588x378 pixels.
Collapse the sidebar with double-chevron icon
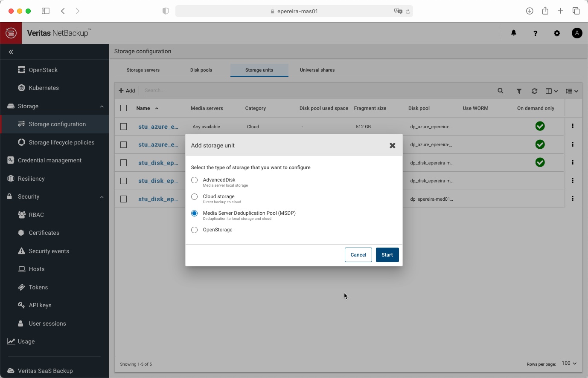click(x=11, y=52)
